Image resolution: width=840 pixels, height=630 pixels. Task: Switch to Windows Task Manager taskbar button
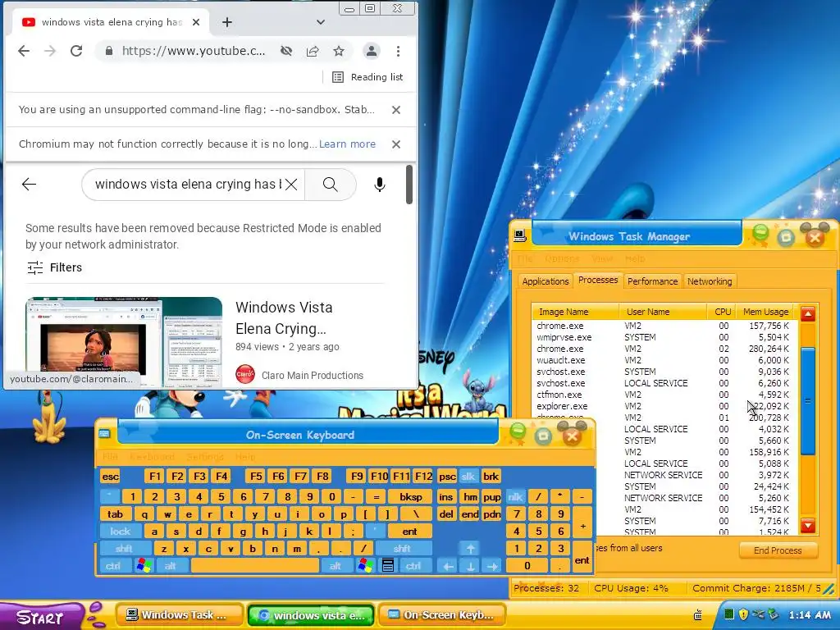[178, 615]
